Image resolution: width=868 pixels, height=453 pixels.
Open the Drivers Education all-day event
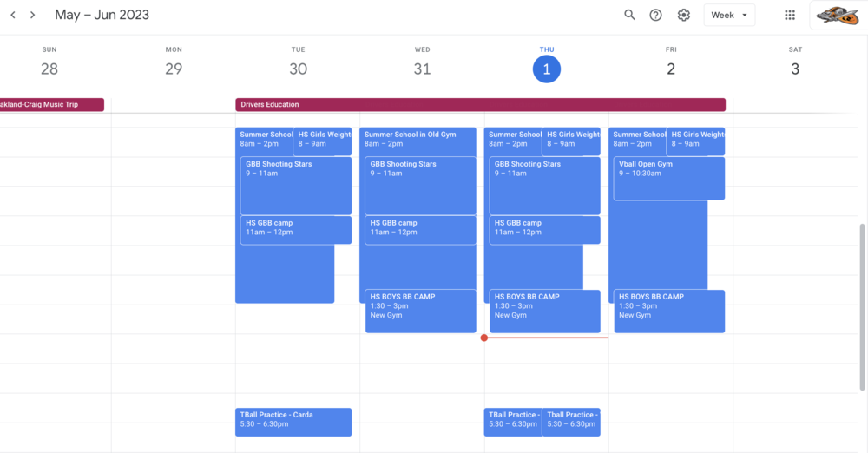(x=481, y=105)
